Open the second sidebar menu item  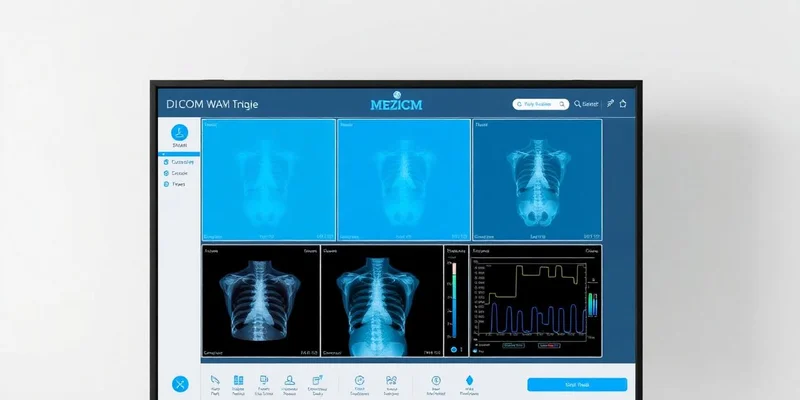(x=176, y=173)
